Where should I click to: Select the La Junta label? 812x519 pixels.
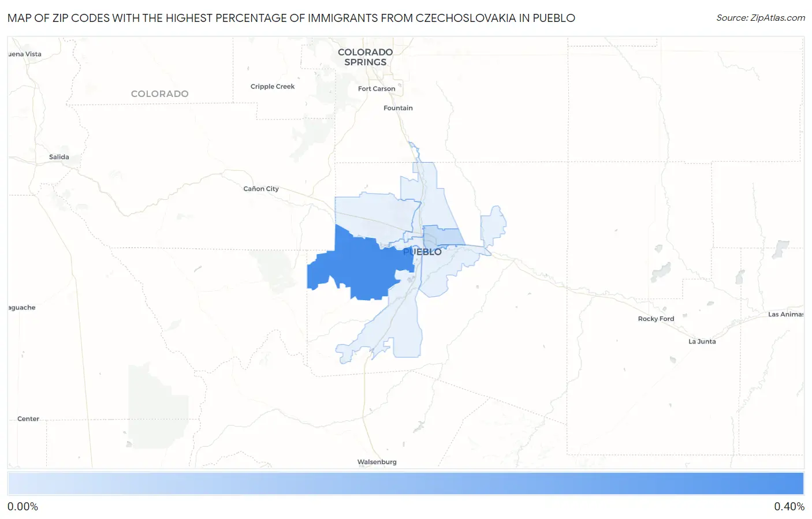pos(702,342)
